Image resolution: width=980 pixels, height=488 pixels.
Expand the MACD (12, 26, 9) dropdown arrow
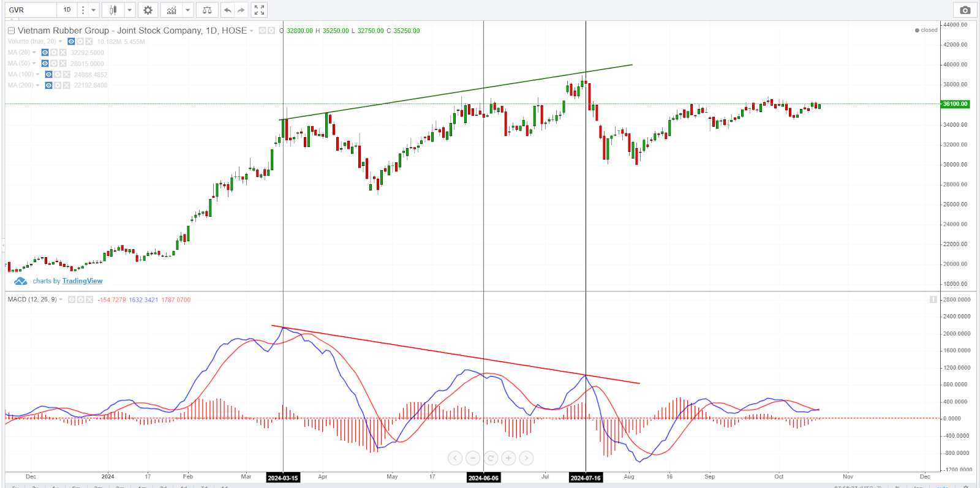tap(61, 299)
